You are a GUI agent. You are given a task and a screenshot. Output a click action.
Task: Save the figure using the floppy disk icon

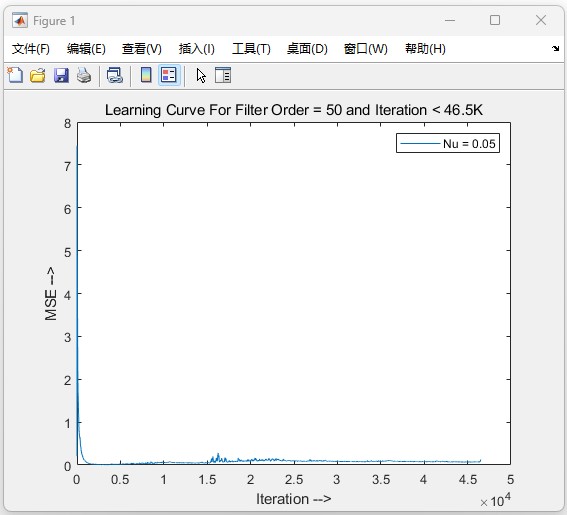tap(61, 75)
